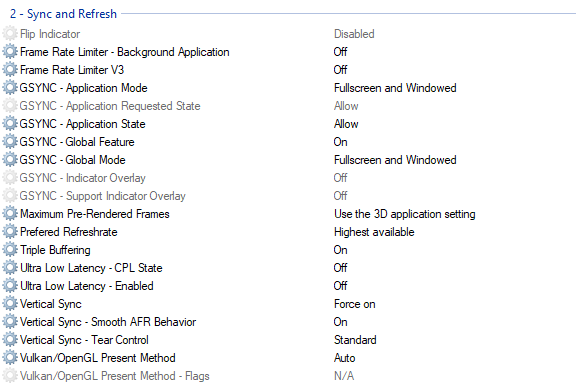Click On value of Vertical Sync - Smooth AFR Behavior

[341, 322]
